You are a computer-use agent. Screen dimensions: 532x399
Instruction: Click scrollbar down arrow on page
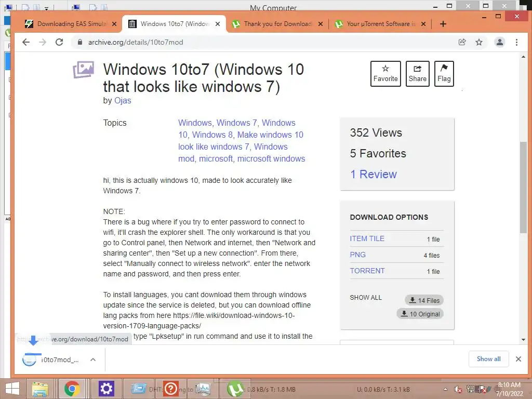coord(524,340)
